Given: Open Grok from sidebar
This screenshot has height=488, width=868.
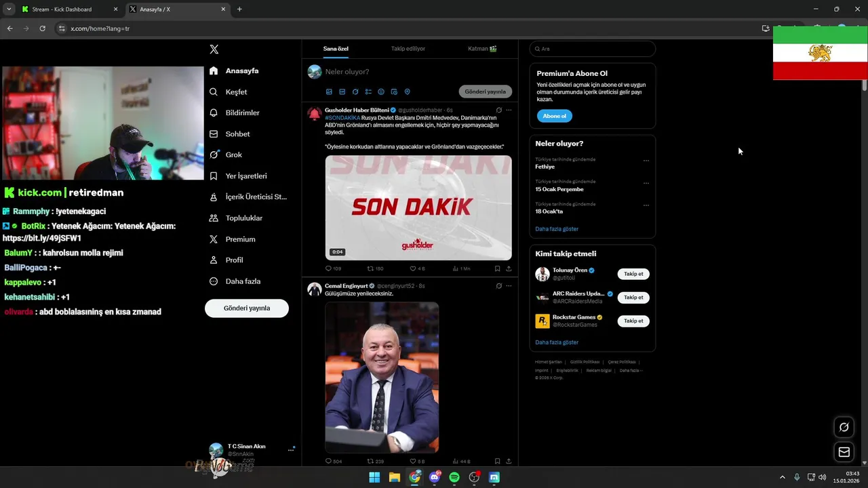Looking at the screenshot, I should point(226,155).
